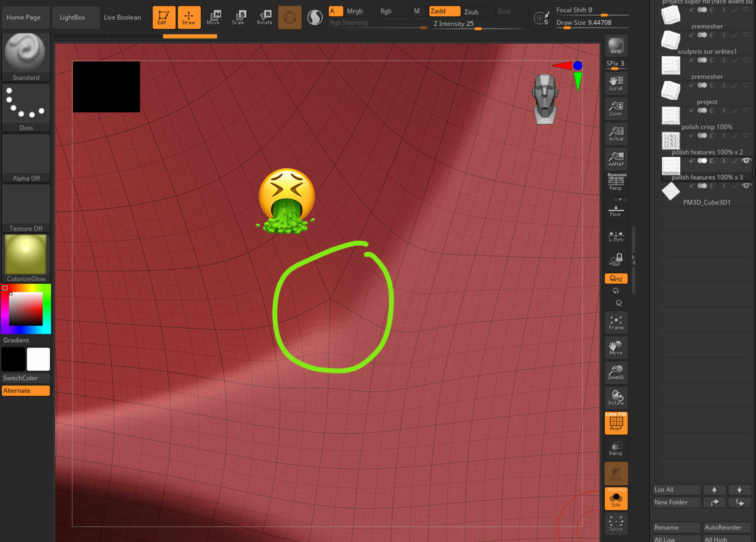Open the Alpha Off picker
This screenshot has height=542, width=756.
pyautogui.click(x=26, y=158)
